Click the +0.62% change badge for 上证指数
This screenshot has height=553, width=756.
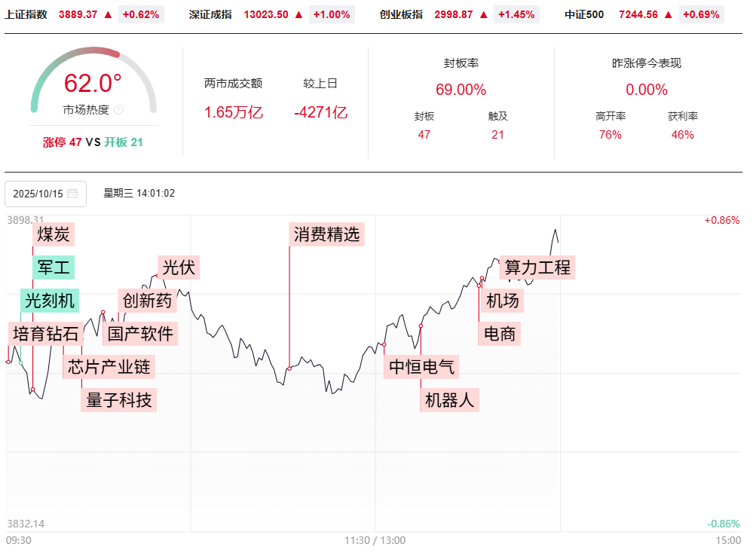[141, 14]
